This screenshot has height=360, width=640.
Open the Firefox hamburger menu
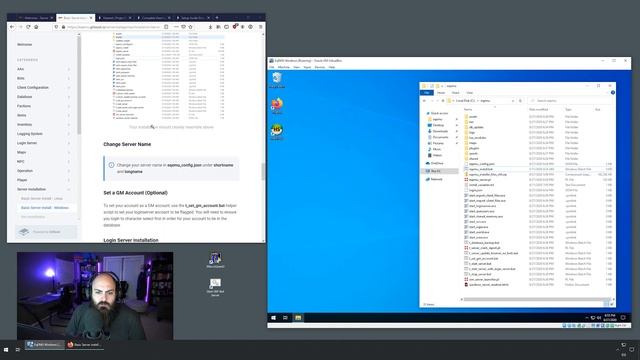tap(260, 27)
